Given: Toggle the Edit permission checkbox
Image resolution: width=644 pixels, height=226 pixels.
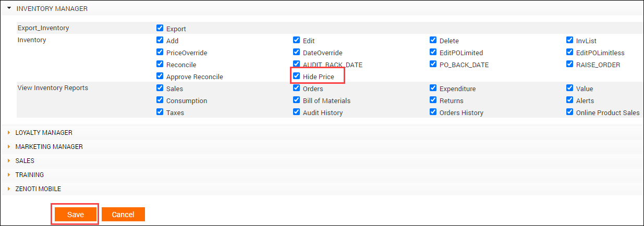Looking at the screenshot, I should (297, 40).
